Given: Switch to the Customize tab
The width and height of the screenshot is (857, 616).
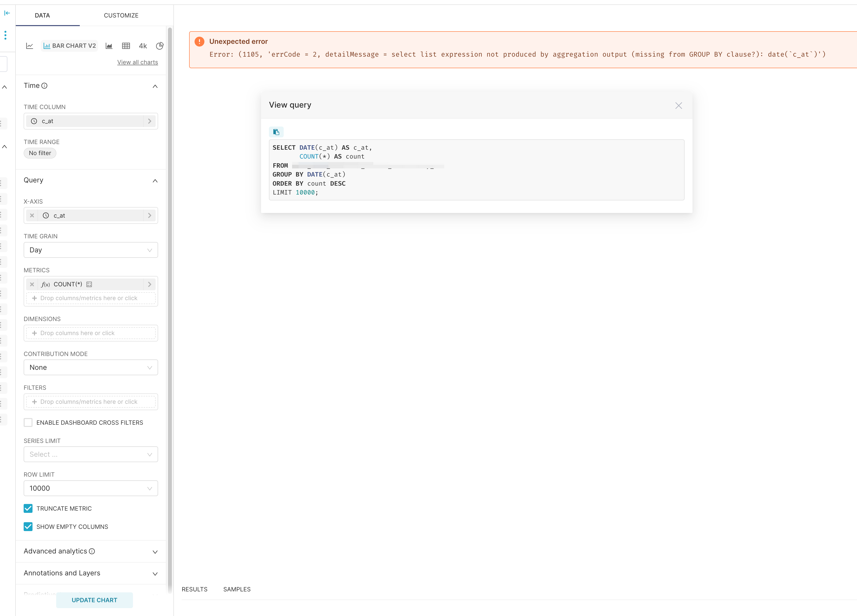Looking at the screenshot, I should point(121,16).
